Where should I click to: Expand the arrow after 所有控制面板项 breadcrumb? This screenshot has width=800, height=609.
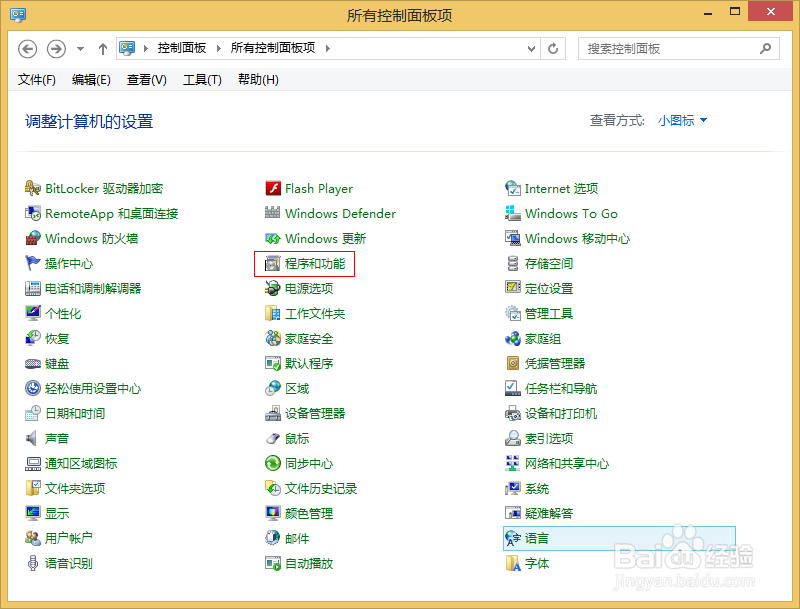[328, 48]
